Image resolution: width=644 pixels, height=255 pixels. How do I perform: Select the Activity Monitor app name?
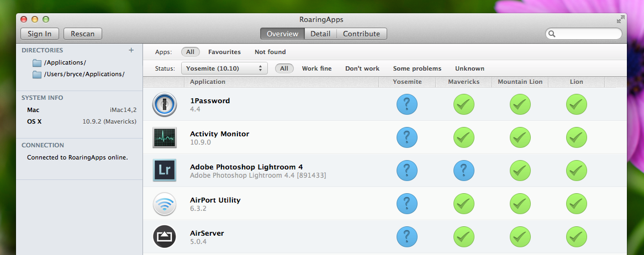point(219,134)
